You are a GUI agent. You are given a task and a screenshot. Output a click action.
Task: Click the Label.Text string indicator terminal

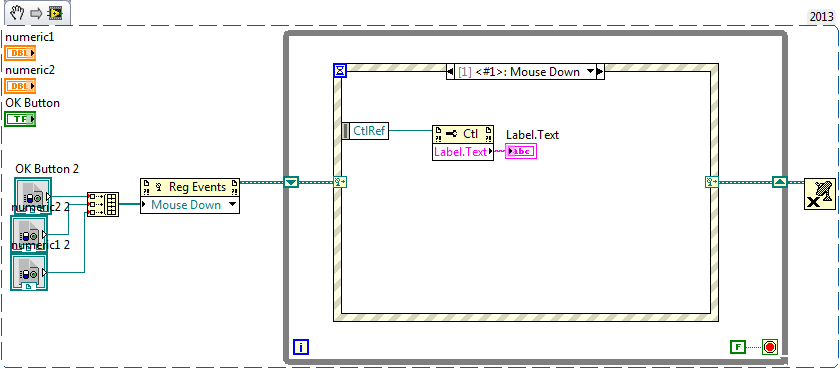pos(521,152)
